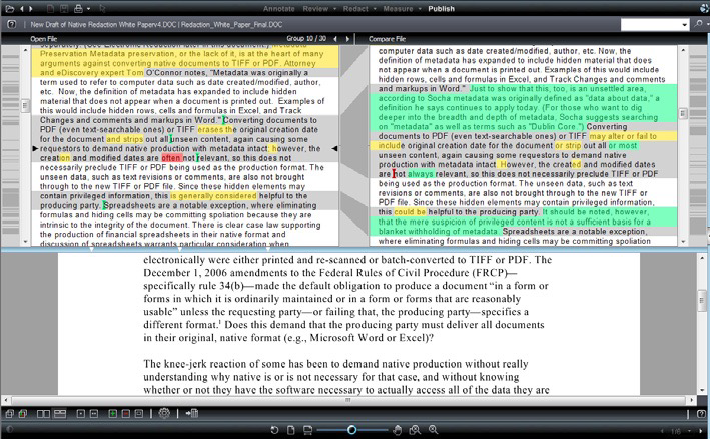
Task: Click the magnifier search icon at top right
Action: pos(698,24)
